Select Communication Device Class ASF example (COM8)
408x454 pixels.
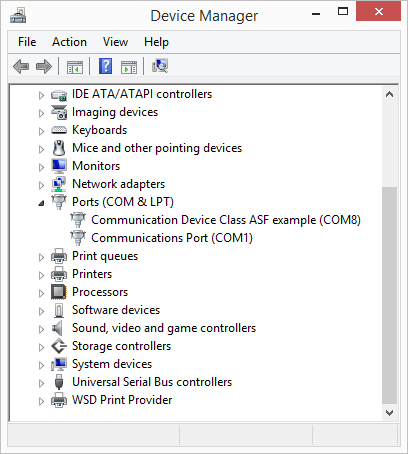click(226, 220)
